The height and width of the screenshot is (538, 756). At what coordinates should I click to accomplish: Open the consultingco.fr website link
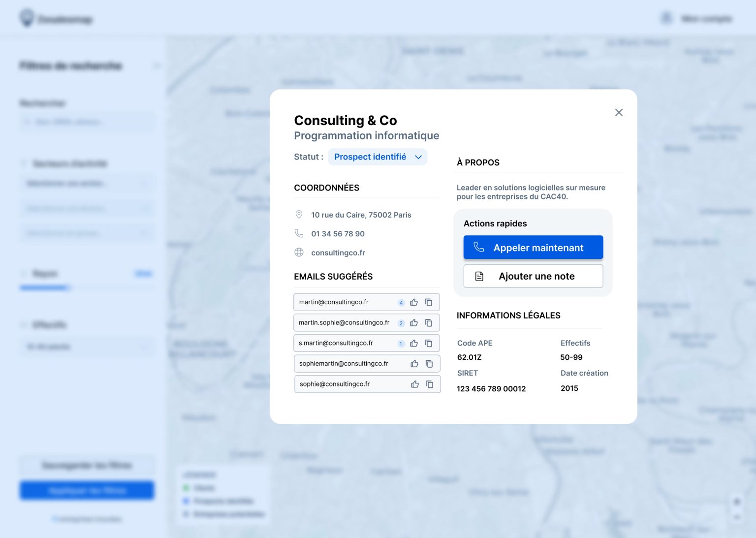[338, 253]
